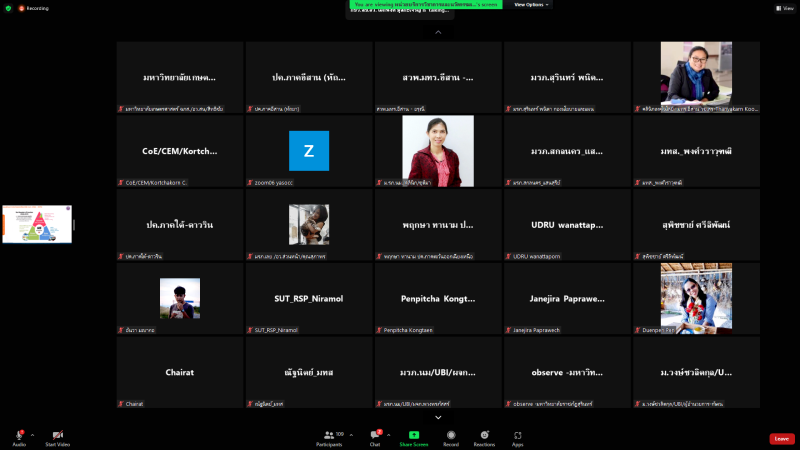The image size is (800, 450).
Task: Open the Apps panel
Action: pos(518,436)
